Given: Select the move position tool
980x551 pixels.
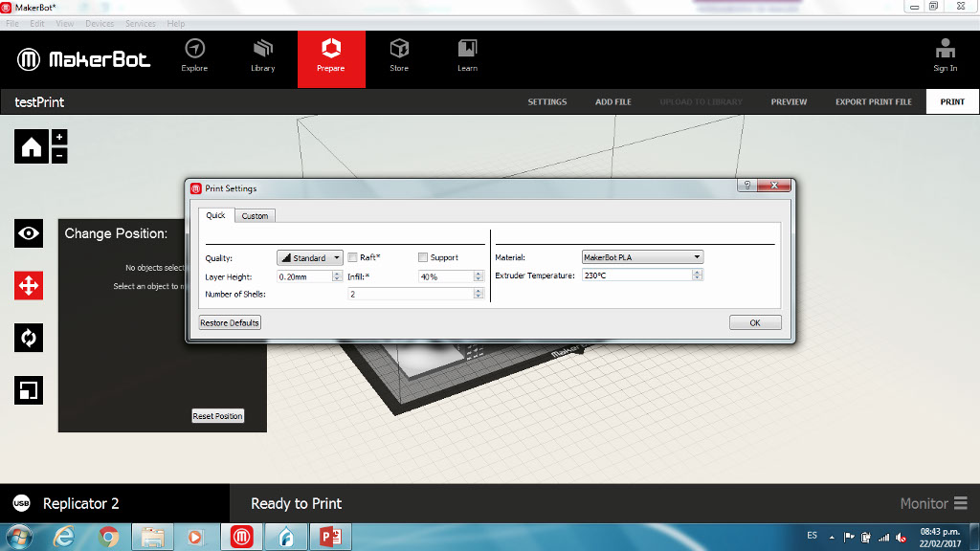Looking at the screenshot, I should (x=29, y=285).
